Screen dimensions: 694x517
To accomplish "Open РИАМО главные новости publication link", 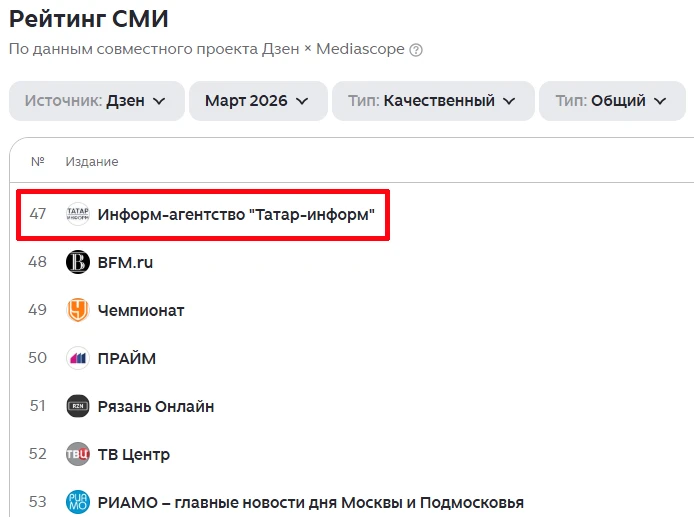I will pyautogui.click(x=310, y=502).
